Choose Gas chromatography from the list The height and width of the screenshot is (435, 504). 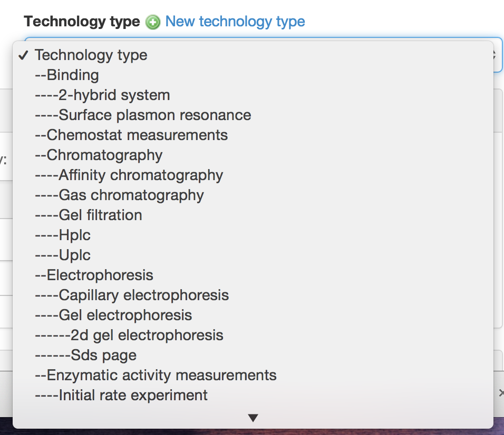119,195
